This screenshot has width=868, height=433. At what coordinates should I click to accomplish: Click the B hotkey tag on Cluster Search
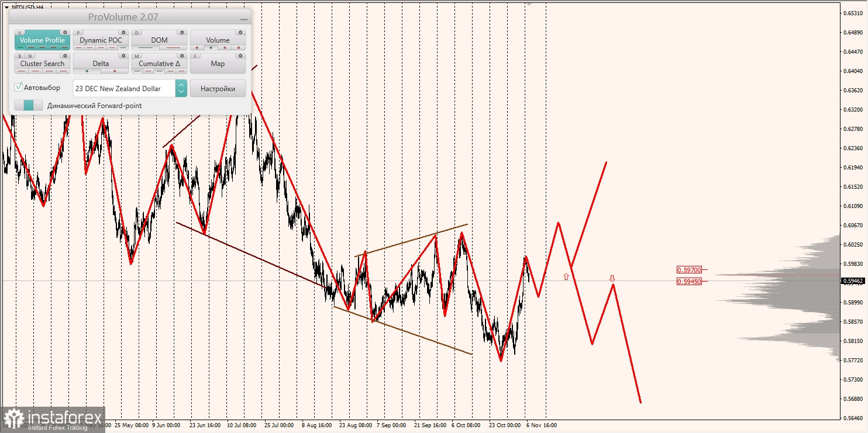20,56
